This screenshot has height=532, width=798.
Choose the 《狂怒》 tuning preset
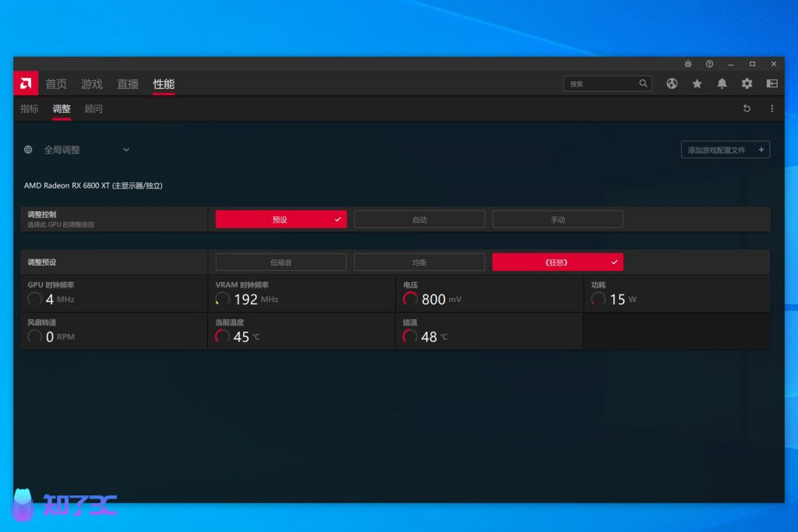pos(558,262)
